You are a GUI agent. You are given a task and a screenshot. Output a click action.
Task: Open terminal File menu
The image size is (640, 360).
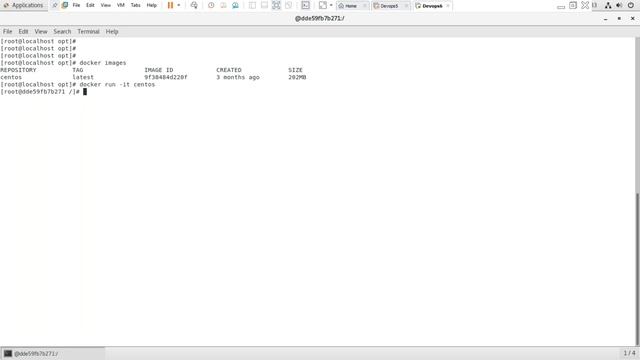pos(7,31)
